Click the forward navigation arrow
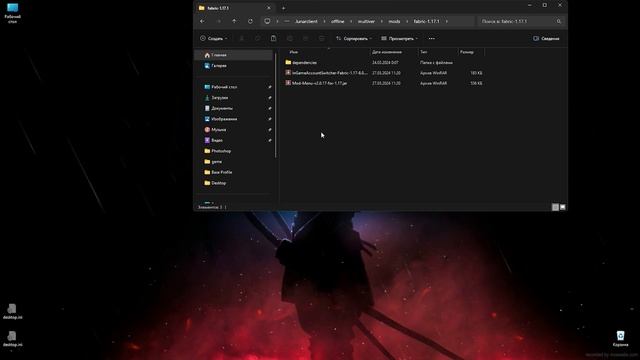 [218, 21]
